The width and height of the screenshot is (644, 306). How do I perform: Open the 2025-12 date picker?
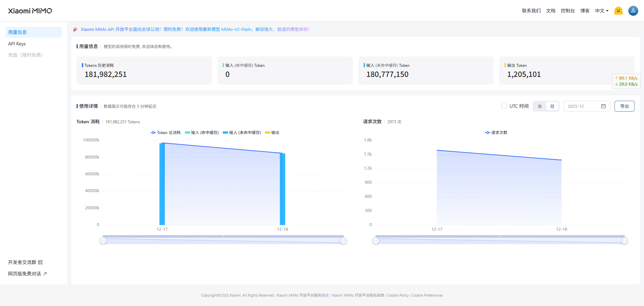pos(582,106)
